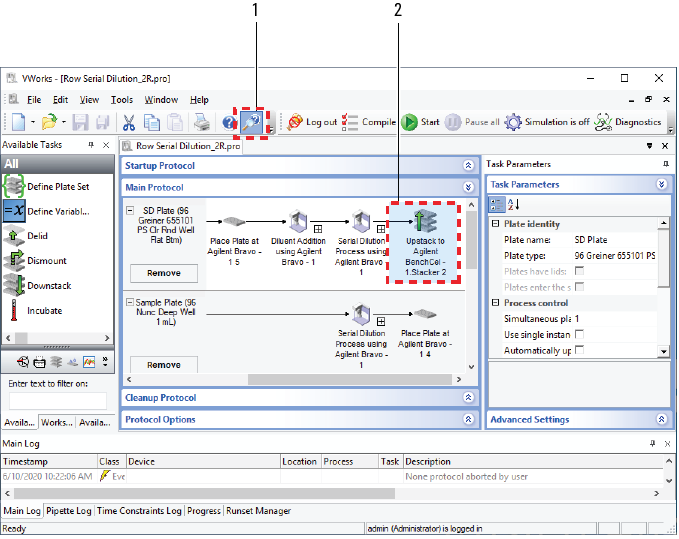The image size is (679, 539).
Task: Click categorized view icon in Task Parameters
Action: [497, 205]
